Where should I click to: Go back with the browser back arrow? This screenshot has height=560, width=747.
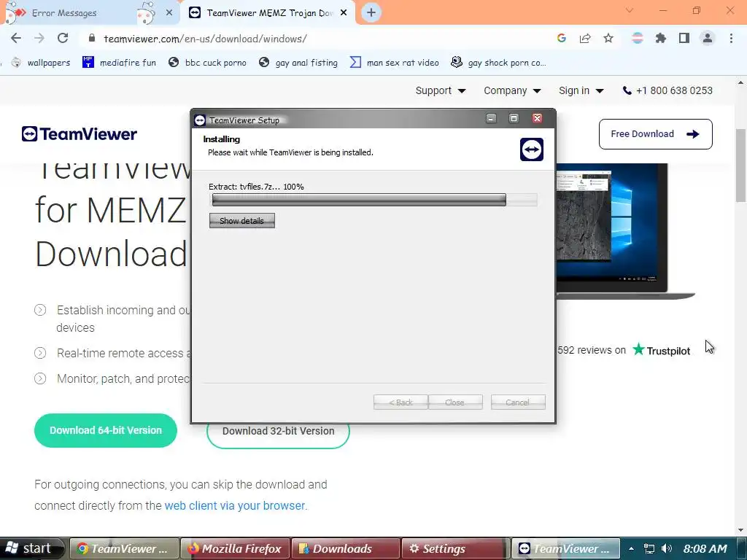click(16, 39)
